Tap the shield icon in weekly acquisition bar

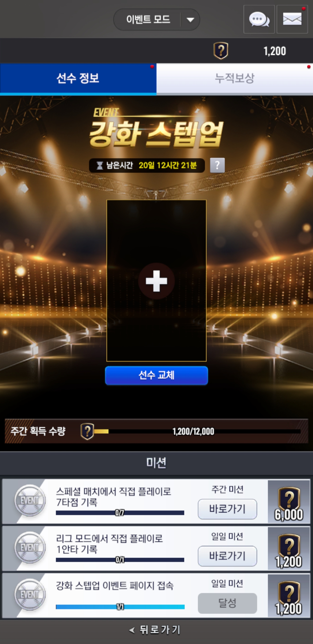87,431
